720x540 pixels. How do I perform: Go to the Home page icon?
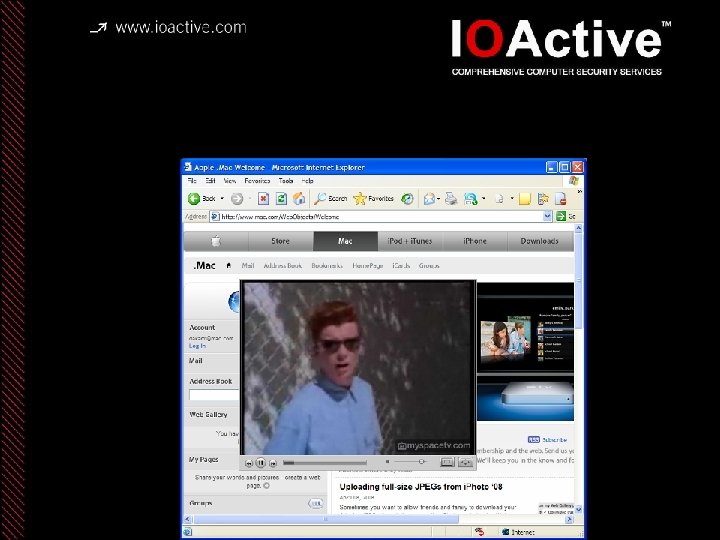click(x=299, y=199)
